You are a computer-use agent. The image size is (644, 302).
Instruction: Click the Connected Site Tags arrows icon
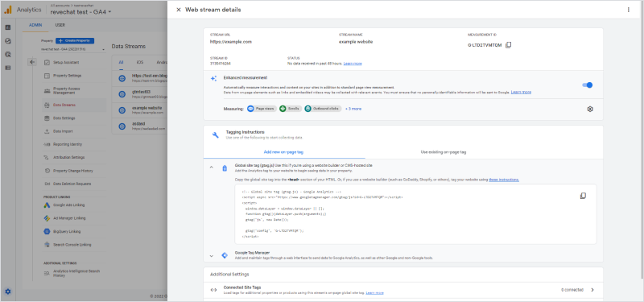(x=213, y=290)
